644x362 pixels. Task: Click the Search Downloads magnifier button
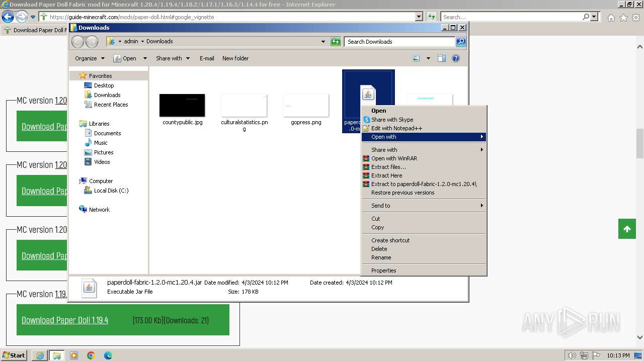pos(460,42)
